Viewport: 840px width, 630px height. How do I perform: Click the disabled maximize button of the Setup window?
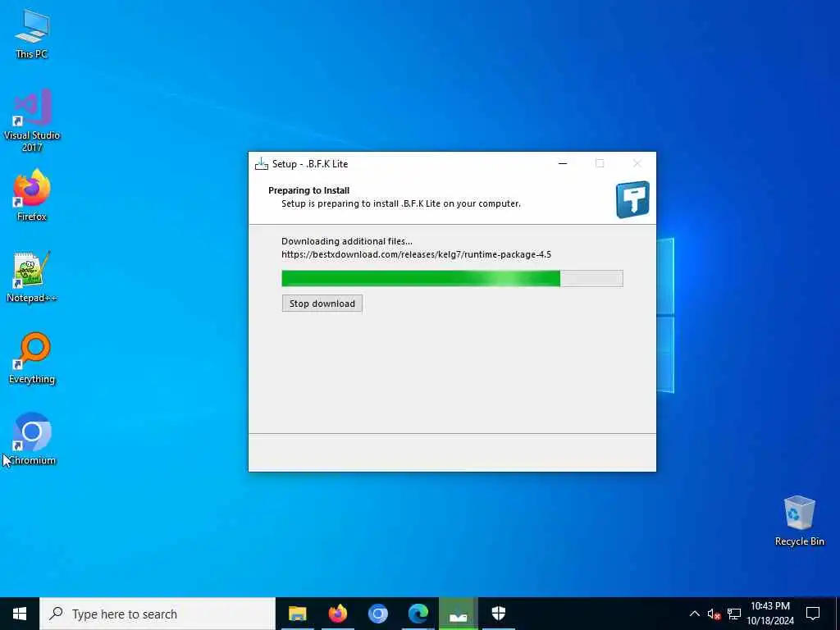(x=600, y=163)
